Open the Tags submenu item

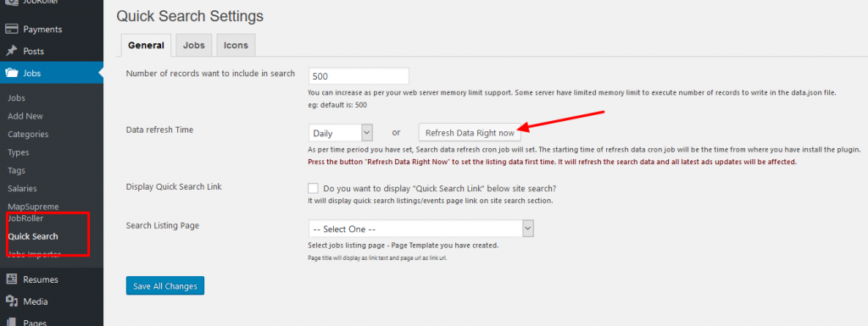tap(17, 171)
